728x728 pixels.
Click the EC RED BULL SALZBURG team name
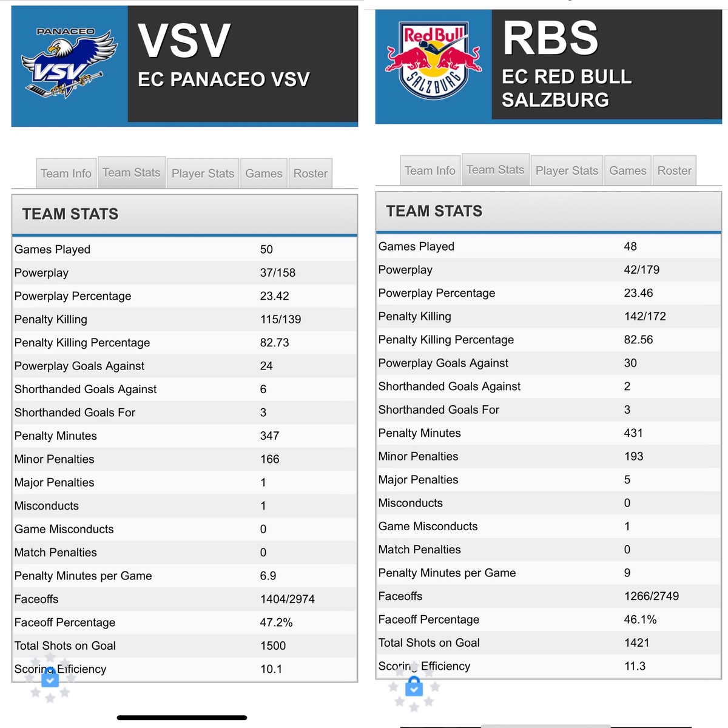click(567, 88)
